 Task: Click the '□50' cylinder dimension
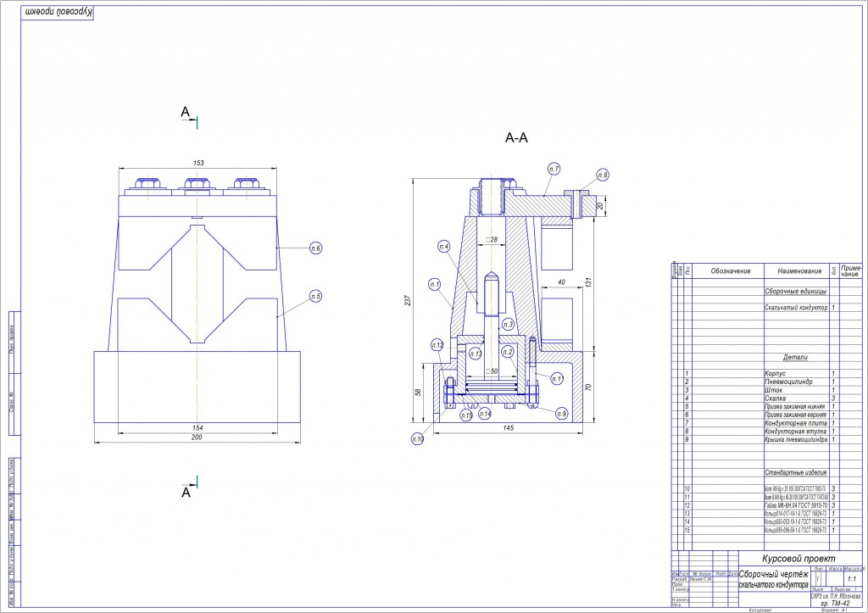(x=492, y=371)
